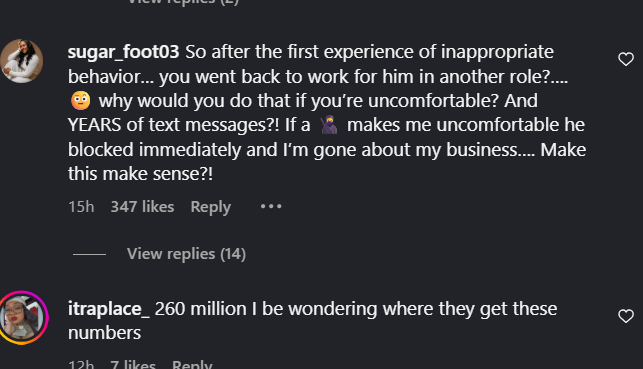Visit the itraplace_ username link
The image size is (643, 369).
[109, 309]
